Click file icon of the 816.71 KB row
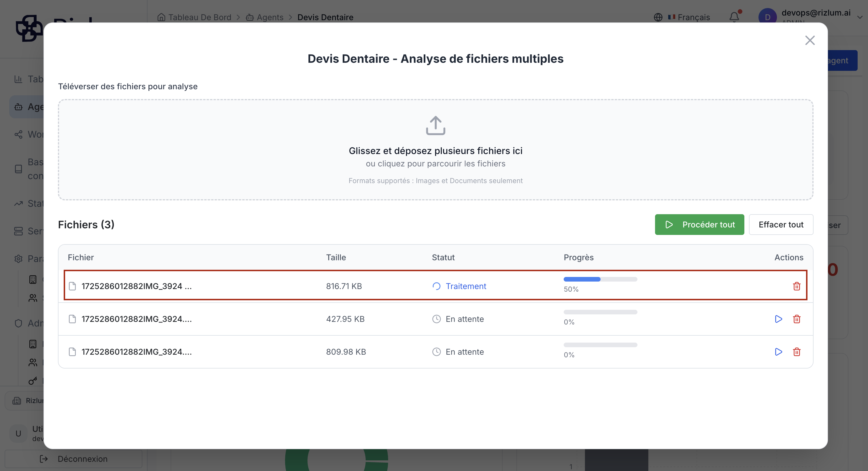 [x=72, y=286]
